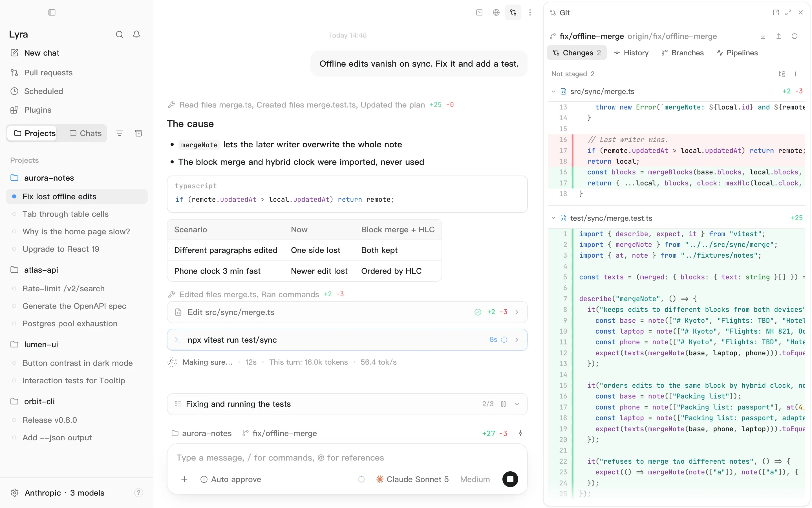Viewport: 812px width, 508px height.
Task: Expand npx vitest run test/sync command
Action: 347,340
